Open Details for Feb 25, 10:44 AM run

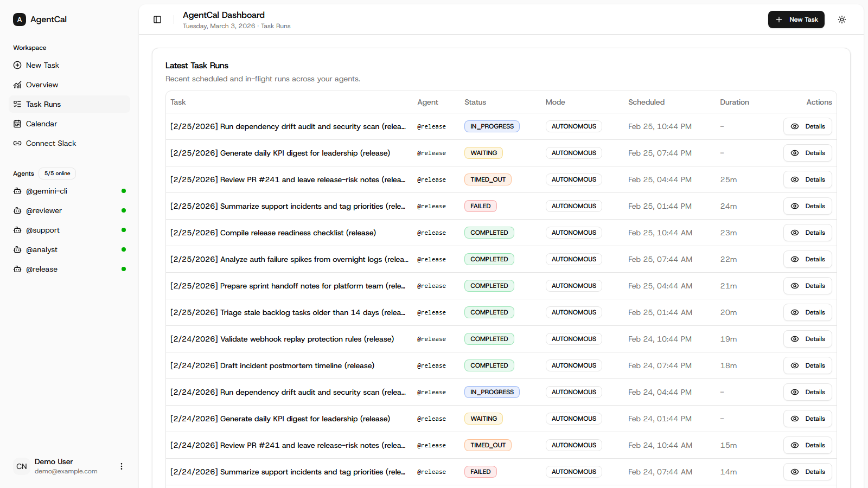point(807,233)
